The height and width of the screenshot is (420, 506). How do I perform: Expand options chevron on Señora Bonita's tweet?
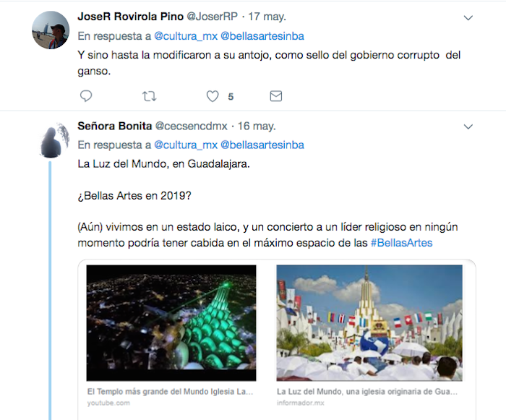tap(468, 127)
